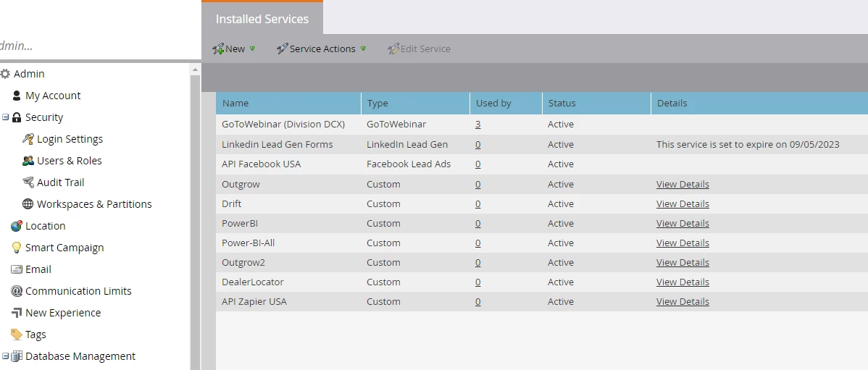Image resolution: width=868 pixels, height=370 pixels.
Task: Open the Service Actions dropdown arrow
Action: pyautogui.click(x=363, y=49)
